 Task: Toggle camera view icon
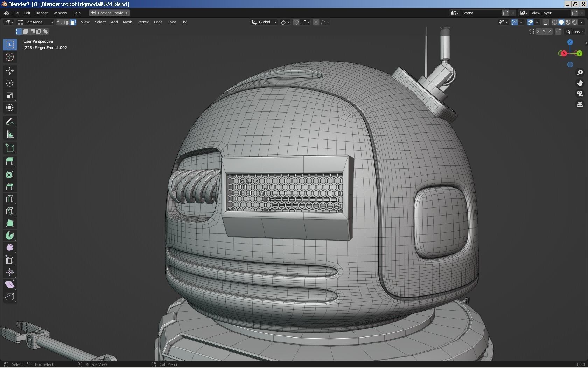tap(580, 94)
